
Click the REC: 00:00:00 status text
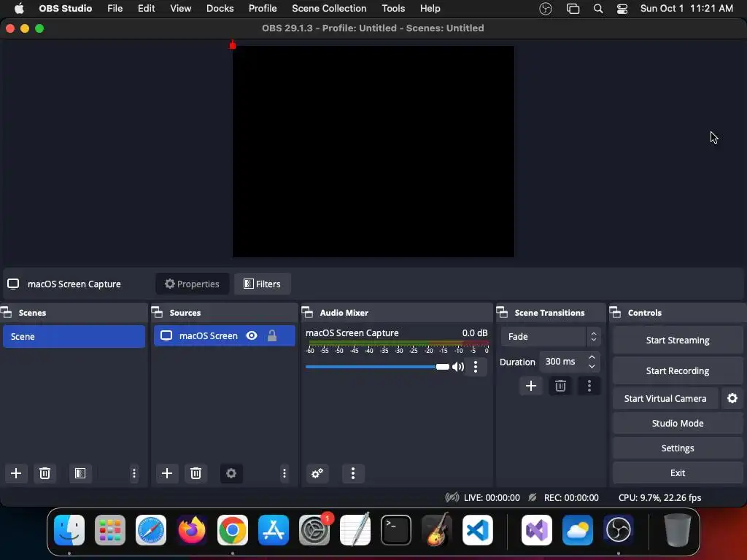click(571, 497)
